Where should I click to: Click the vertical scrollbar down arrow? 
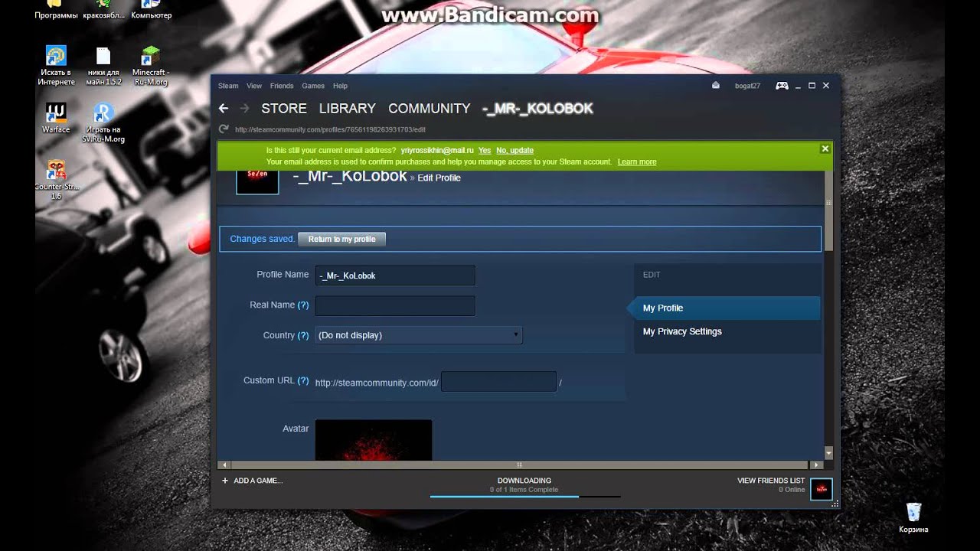point(828,454)
